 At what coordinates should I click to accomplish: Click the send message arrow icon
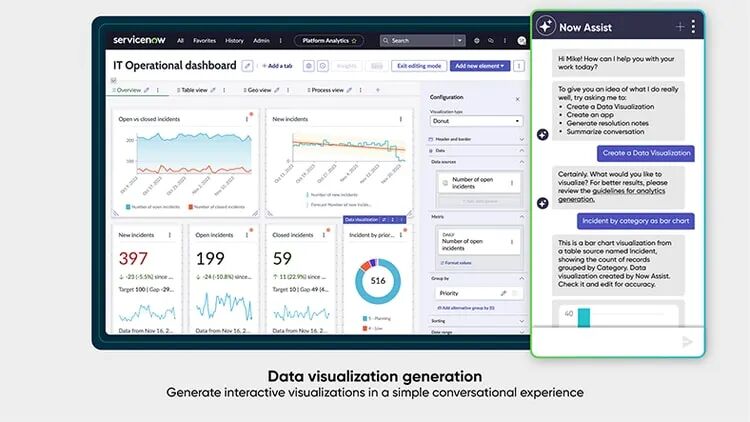pyautogui.click(x=687, y=342)
